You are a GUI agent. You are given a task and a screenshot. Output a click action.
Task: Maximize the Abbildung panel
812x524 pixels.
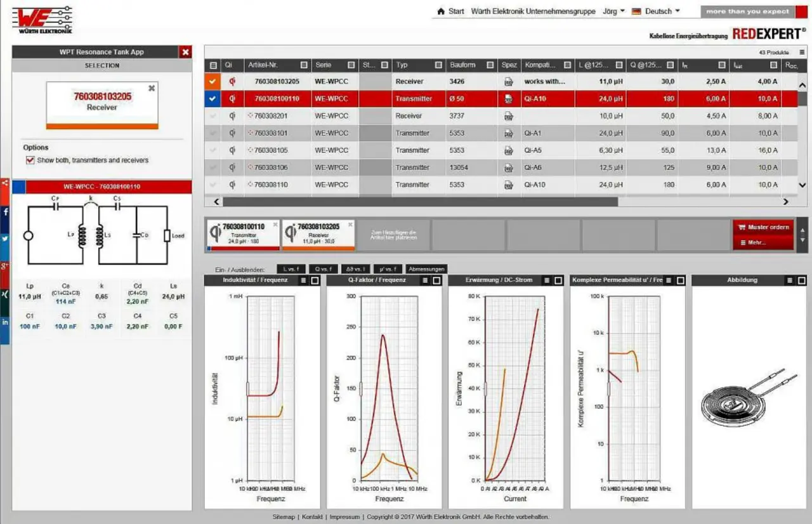click(802, 280)
